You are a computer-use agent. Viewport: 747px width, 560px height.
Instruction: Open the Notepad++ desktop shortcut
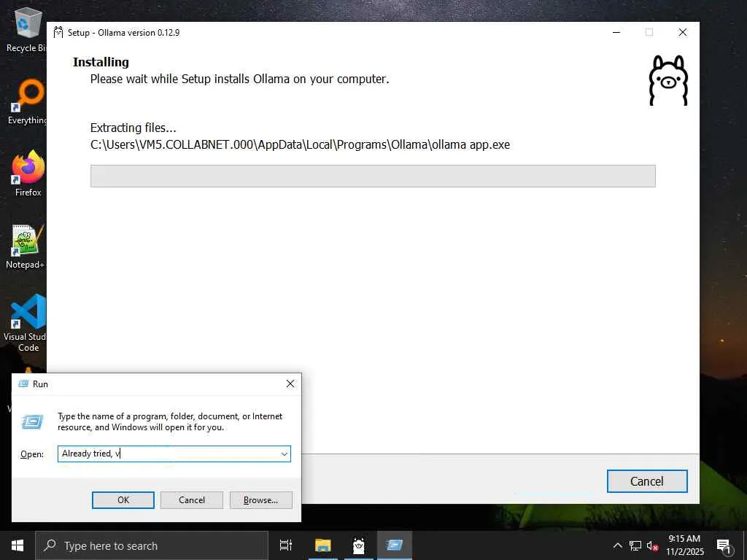26,246
